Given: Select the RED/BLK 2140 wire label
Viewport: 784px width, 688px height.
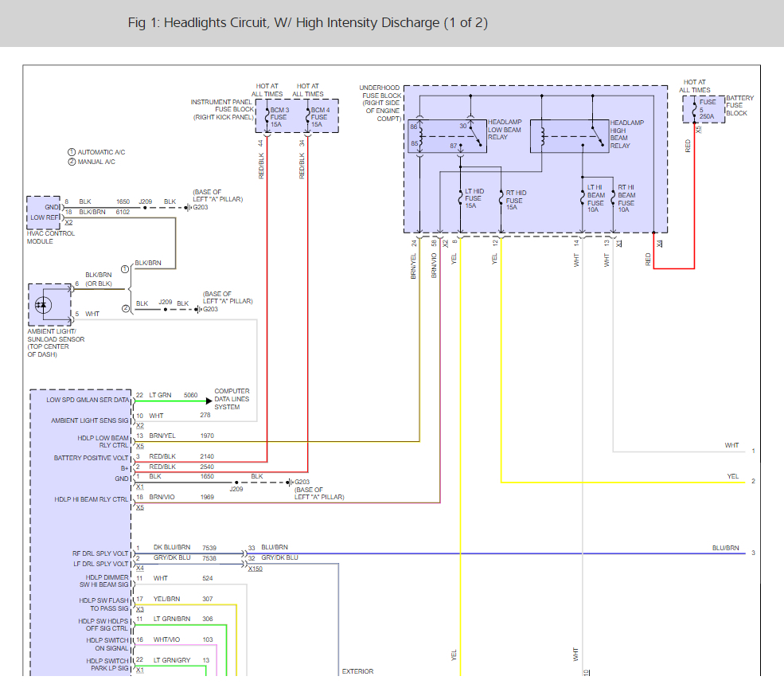Looking at the screenshot, I should click(x=181, y=456).
